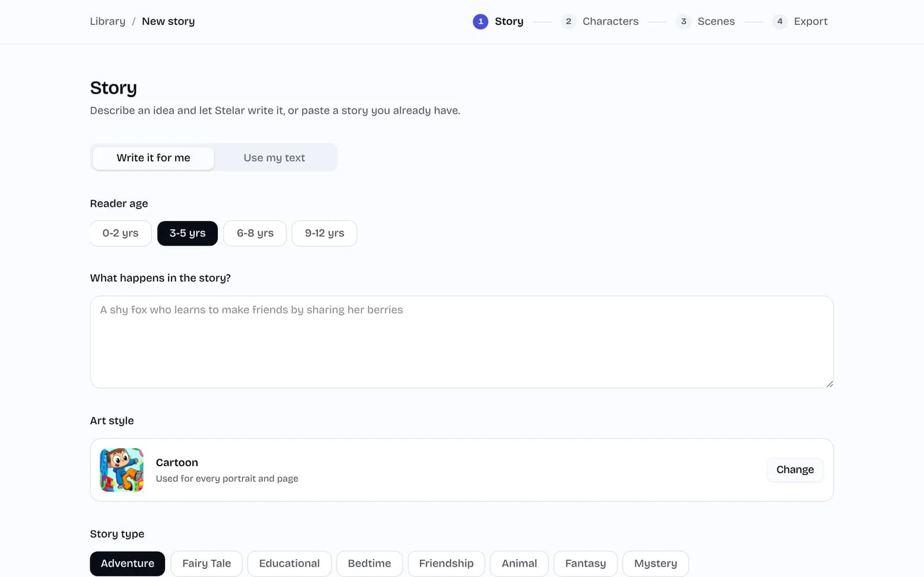This screenshot has height=577, width=924.
Task: Change the Cartoon art style
Action: coord(795,470)
